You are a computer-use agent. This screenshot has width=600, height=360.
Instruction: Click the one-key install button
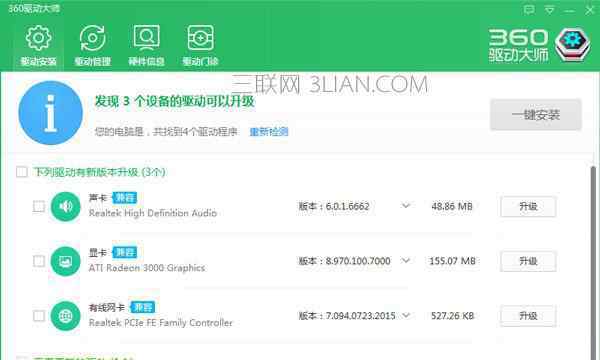pos(536,115)
